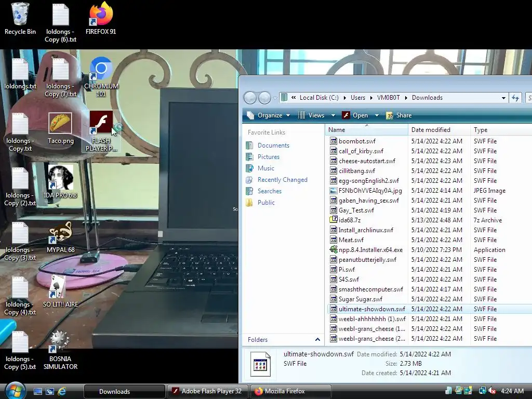Select the loldongs.txt desktop file
Viewport: 532px width, 399px height.
(20, 74)
